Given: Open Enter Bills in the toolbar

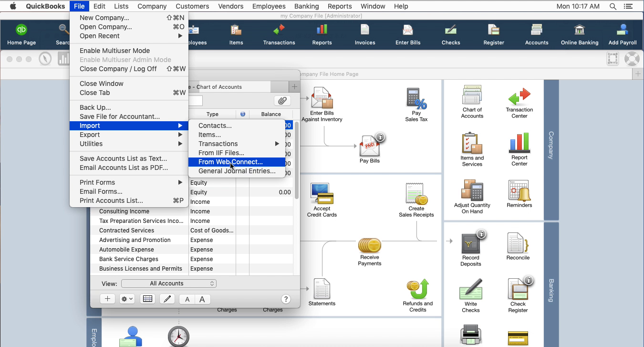Looking at the screenshot, I should (x=408, y=35).
